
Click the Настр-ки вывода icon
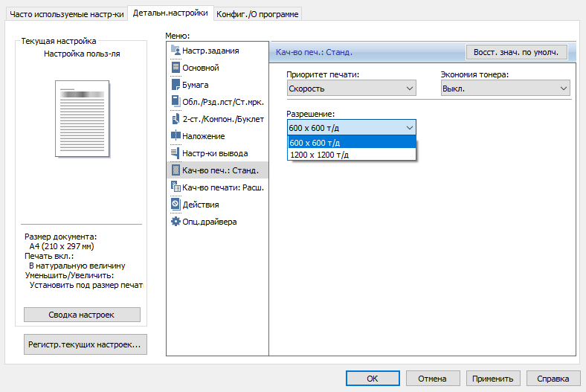[176, 153]
